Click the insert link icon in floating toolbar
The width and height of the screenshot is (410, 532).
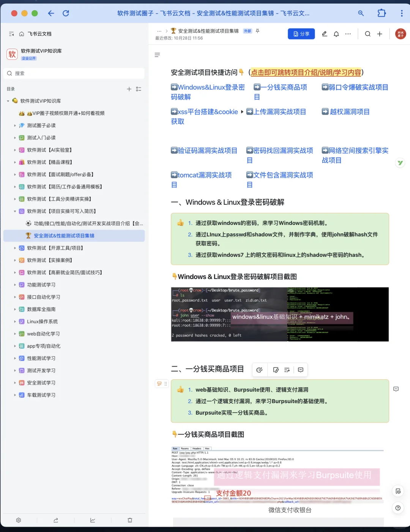click(276, 369)
